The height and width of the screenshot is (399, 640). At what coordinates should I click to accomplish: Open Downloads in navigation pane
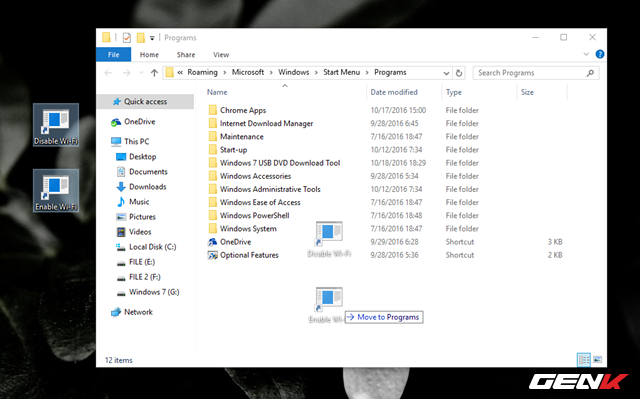[x=147, y=187]
